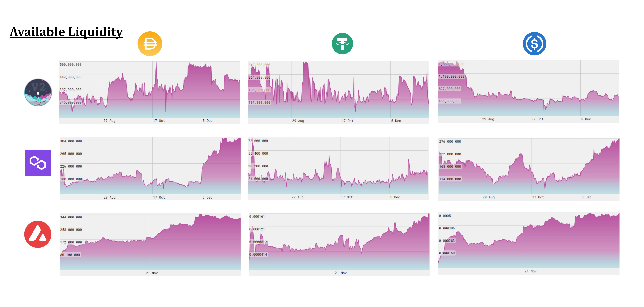Click 21 Nov on Avalanche USDT chart
Viewport: 644px width, 307px height.
(x=341, y=273)
